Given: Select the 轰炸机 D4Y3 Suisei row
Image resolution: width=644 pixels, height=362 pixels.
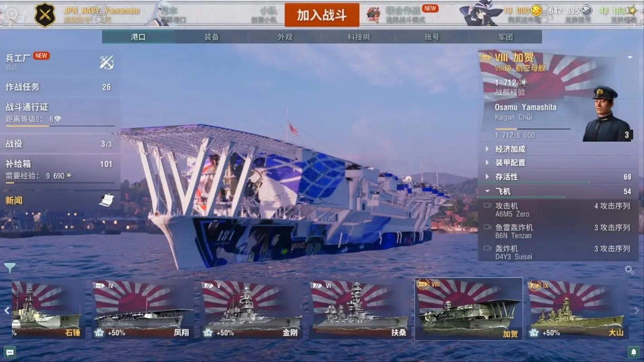Looking at the screenshot, I should (x=558, y=252).
